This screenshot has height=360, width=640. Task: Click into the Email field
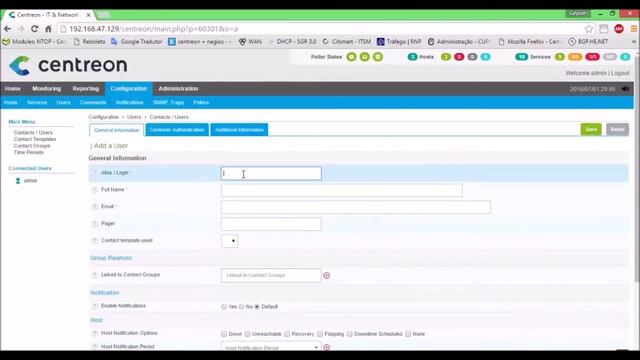pyautogui.click(x=356, y=207)
